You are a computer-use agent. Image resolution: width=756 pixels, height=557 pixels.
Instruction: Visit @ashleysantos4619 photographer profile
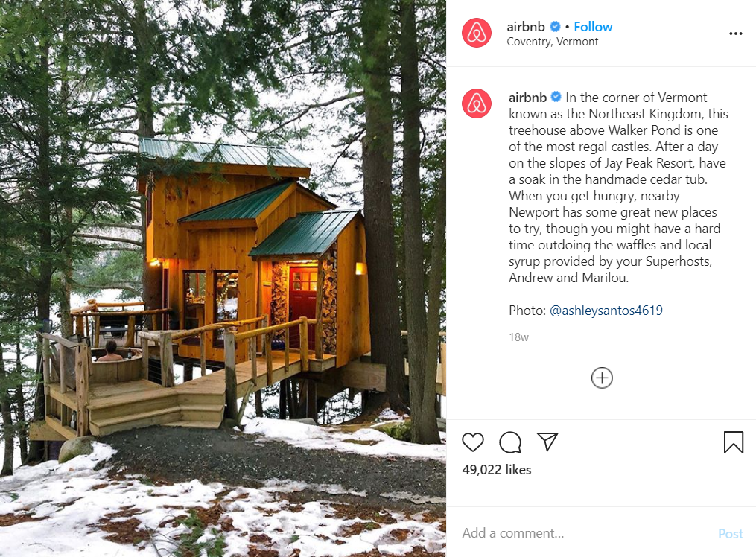pyautogui.click(x=606, y=311)
